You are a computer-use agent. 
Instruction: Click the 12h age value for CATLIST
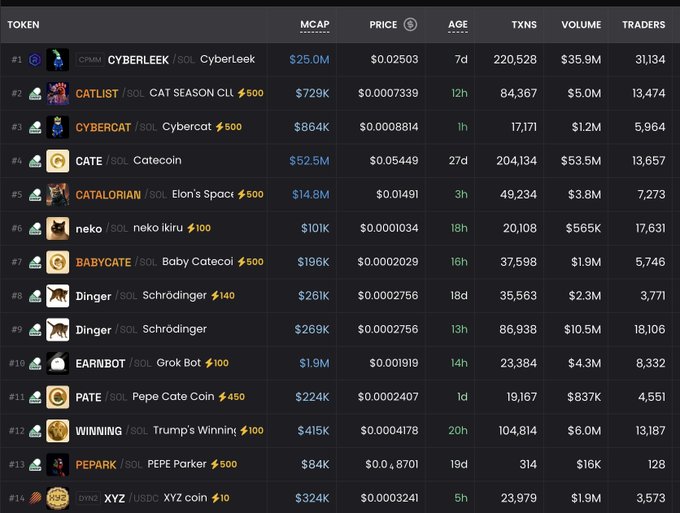[x=459, y=93]
